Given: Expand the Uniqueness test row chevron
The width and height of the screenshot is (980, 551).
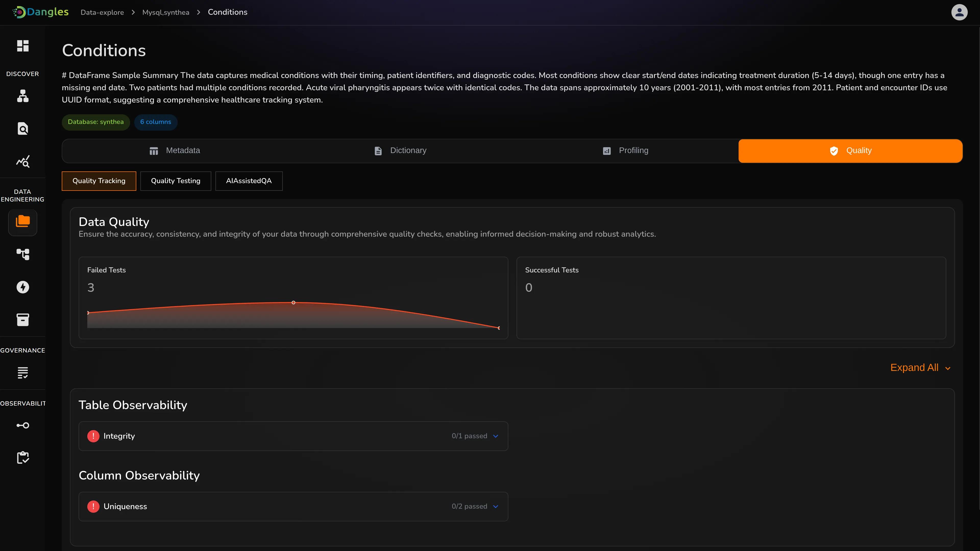Looking at the screenshot, I should click(495, 507).
